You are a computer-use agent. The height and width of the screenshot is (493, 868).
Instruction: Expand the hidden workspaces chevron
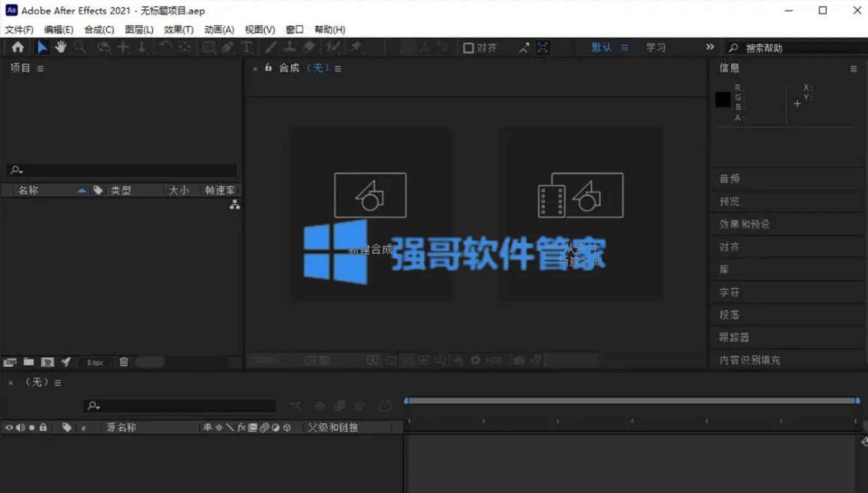click(710, 47)
